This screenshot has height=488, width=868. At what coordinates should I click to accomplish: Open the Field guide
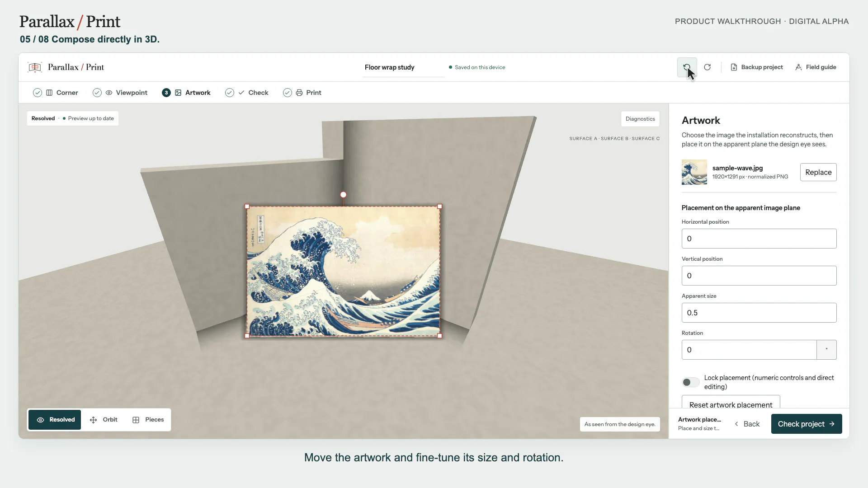[816, 67]
